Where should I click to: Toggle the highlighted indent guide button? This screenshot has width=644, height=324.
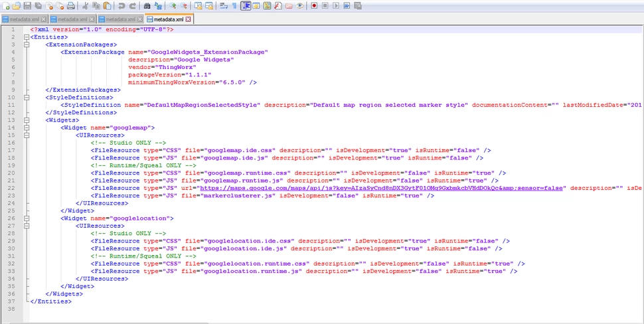click(246, 6)
